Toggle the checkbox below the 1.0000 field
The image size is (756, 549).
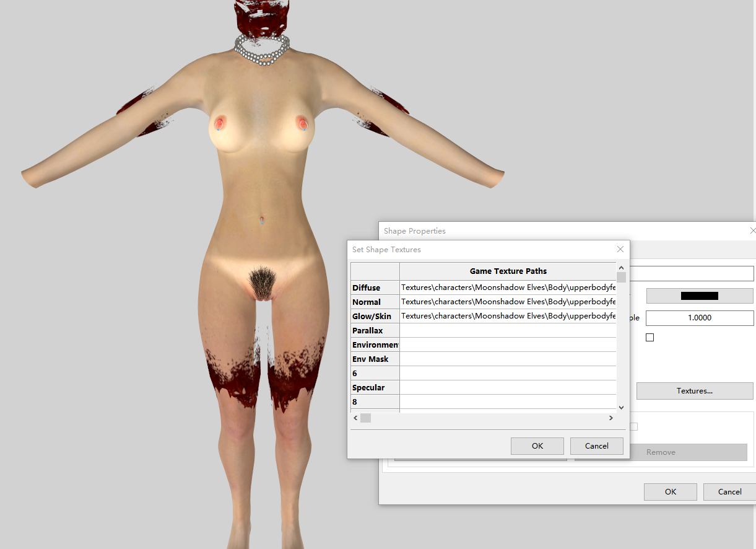(650, 337)
